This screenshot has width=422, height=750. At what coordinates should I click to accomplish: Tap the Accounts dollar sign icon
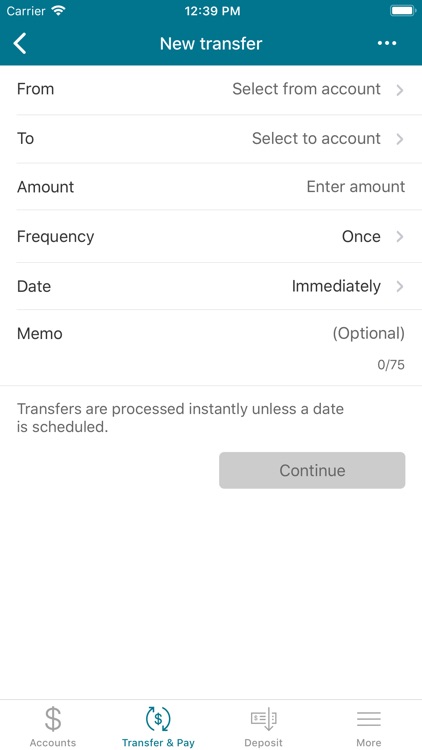pos(53,719)
